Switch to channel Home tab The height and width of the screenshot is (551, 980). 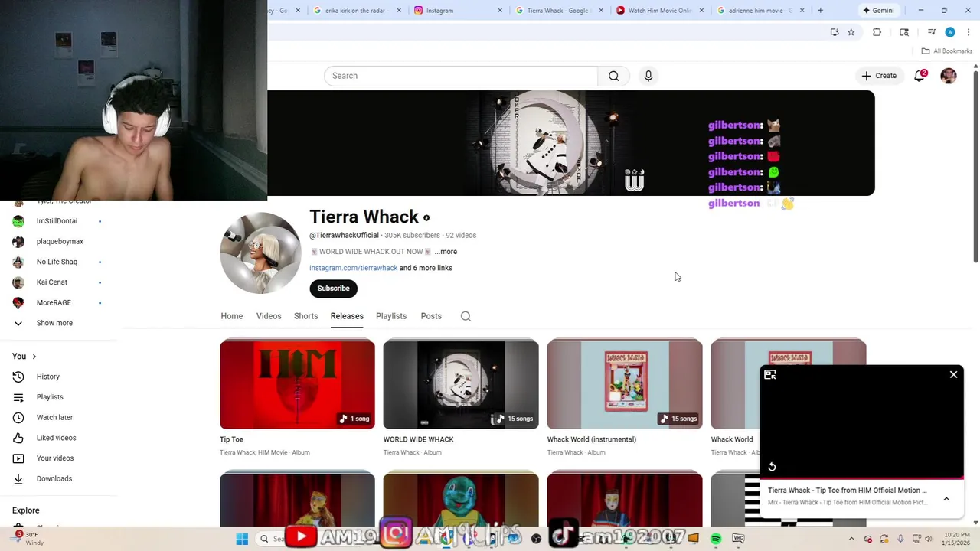point(232,316)
